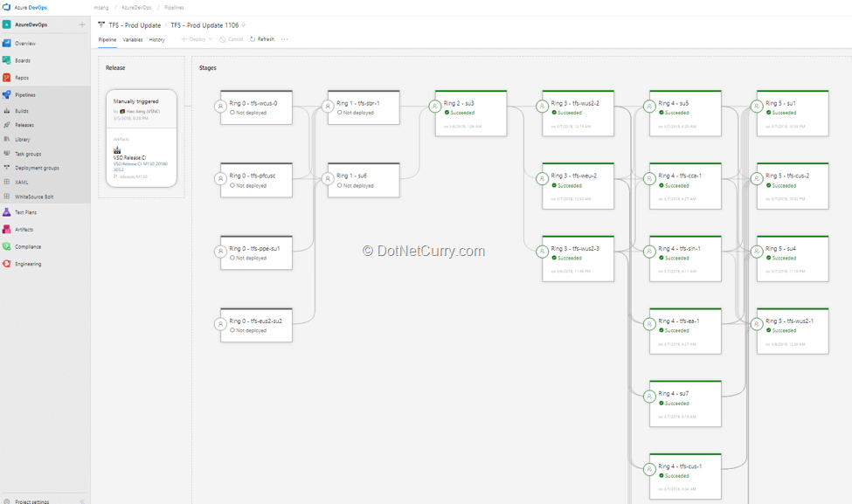Click pre-deployment icon of Ring 1 - tfs-sbr-1
The image size is (852, 504).
[328, 107]
